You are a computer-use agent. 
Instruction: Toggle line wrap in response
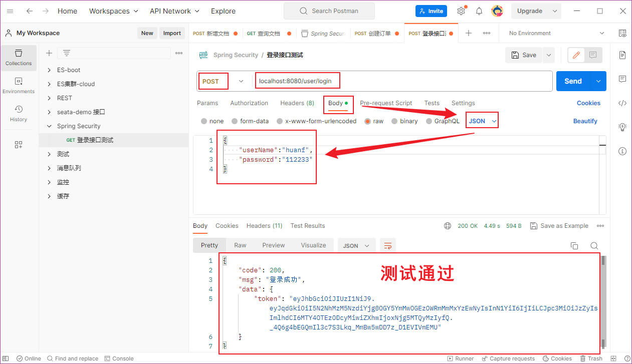(x=387, y=245)
